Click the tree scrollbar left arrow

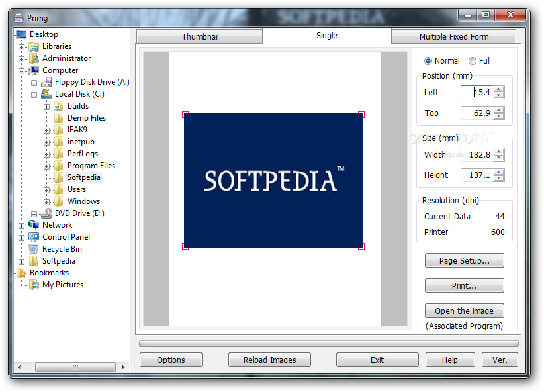click(19, 367)
